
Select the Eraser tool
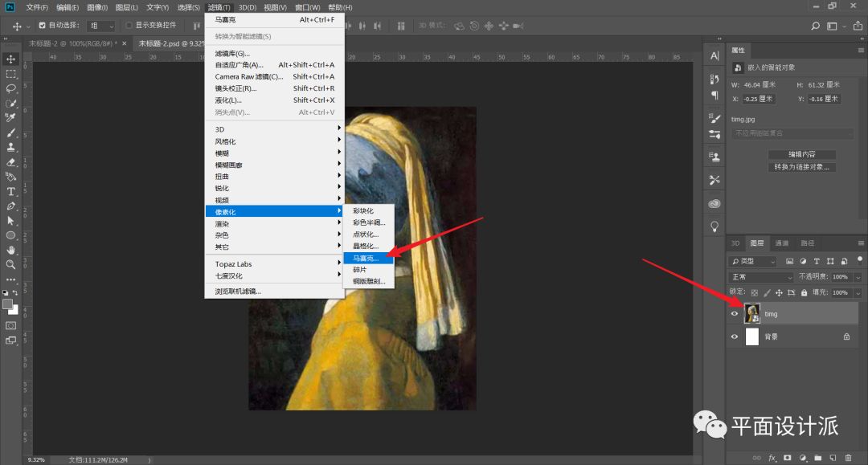click(11, 161)
